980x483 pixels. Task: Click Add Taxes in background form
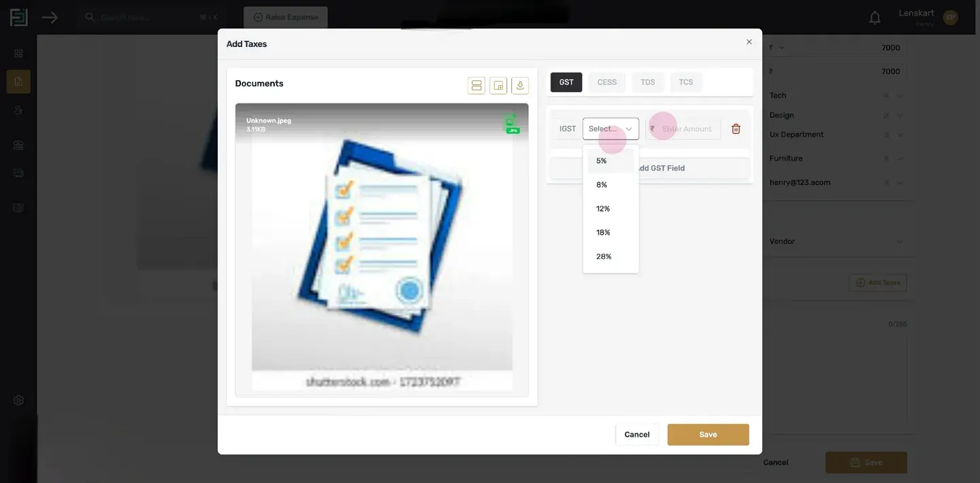[878, 282]
